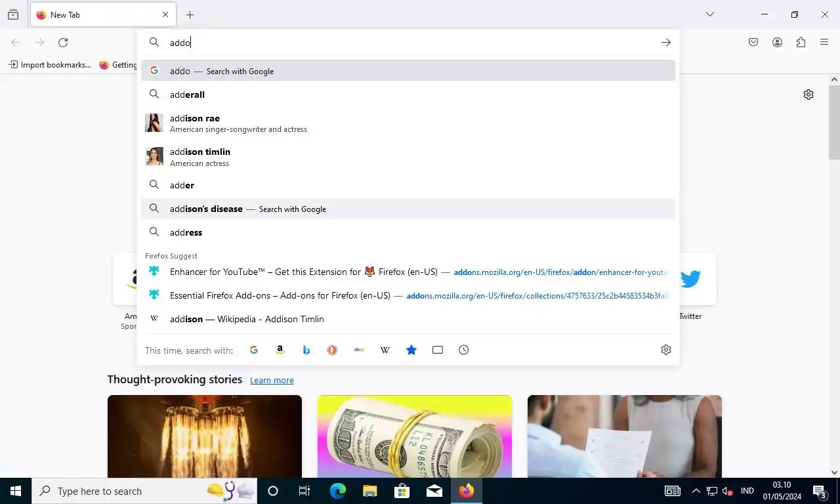The image size is (840, 504).
Task: Click the Learn more link
Action: point(272,380)
